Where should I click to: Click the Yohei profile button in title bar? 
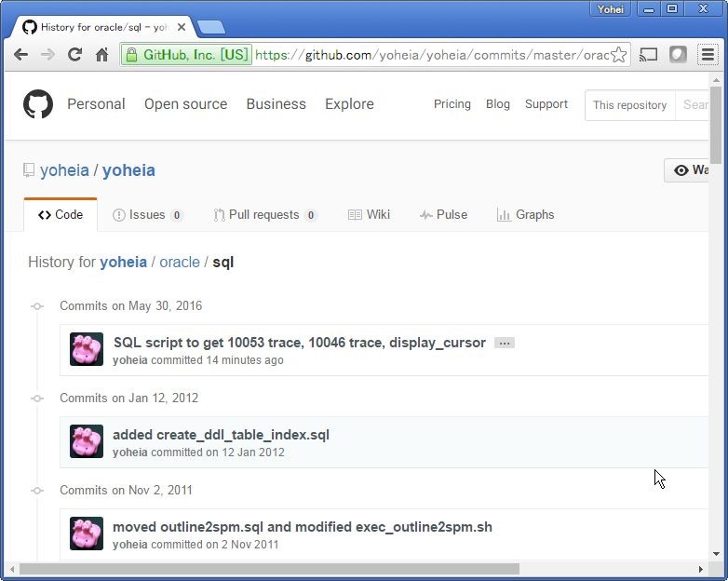point(610,9)
